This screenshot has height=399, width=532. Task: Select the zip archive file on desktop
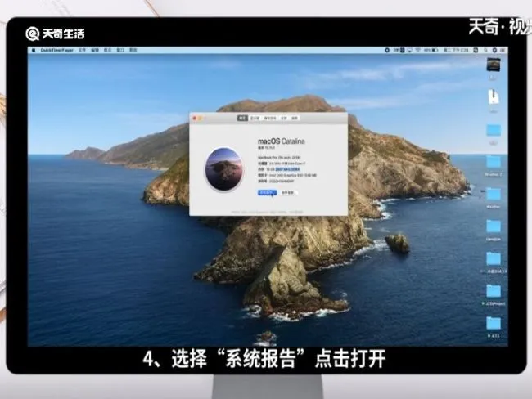[494, 97]
